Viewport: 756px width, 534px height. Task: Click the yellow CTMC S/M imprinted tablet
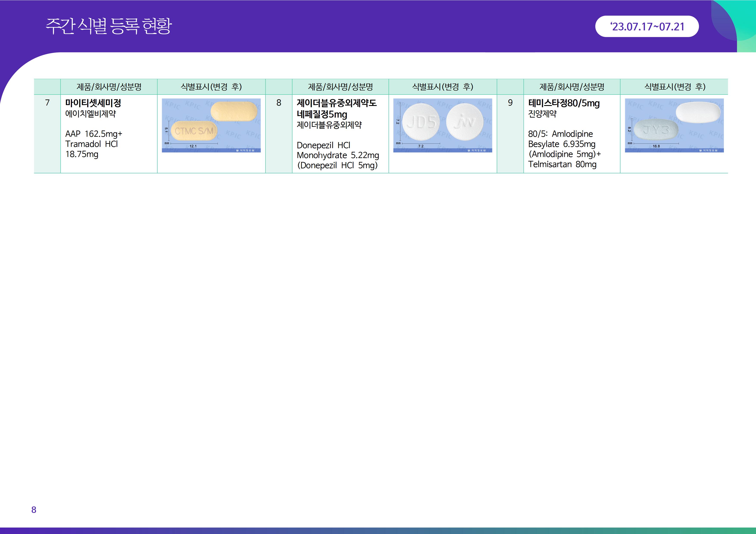pos(194,131)
